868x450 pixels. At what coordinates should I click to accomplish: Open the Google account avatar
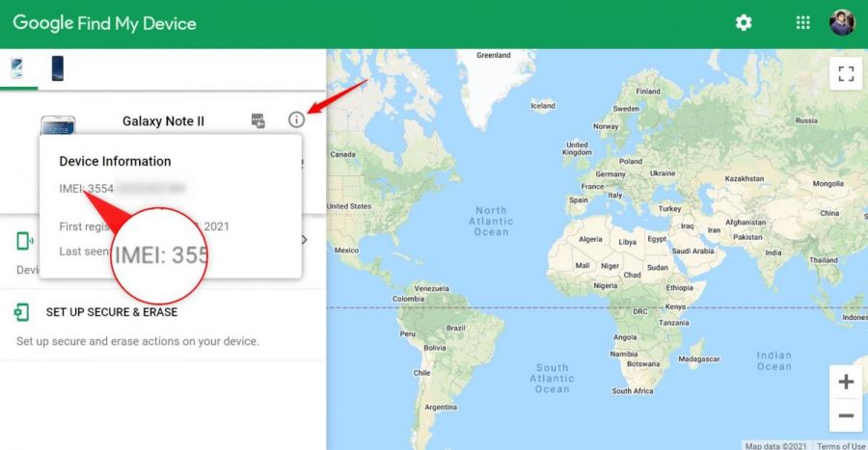click(841, 23)
